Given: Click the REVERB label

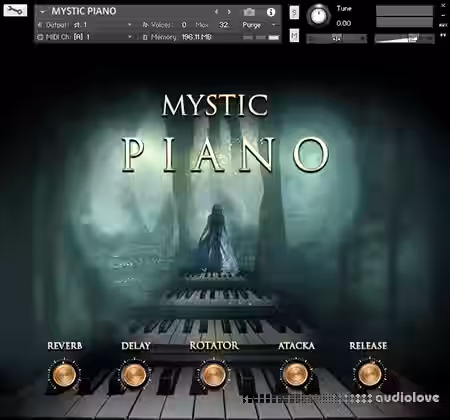Looking at the screenshot, I should click(x=65, y=346).
